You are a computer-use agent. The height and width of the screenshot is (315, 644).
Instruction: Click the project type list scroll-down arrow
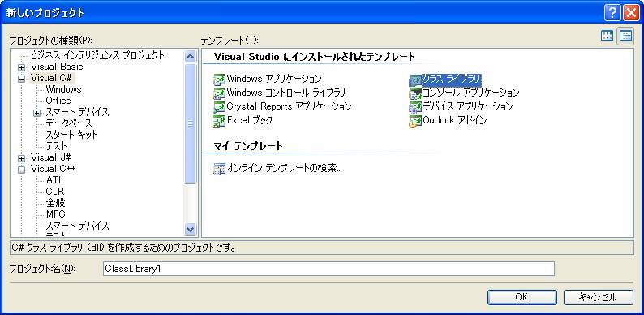(x=190, y=230)
